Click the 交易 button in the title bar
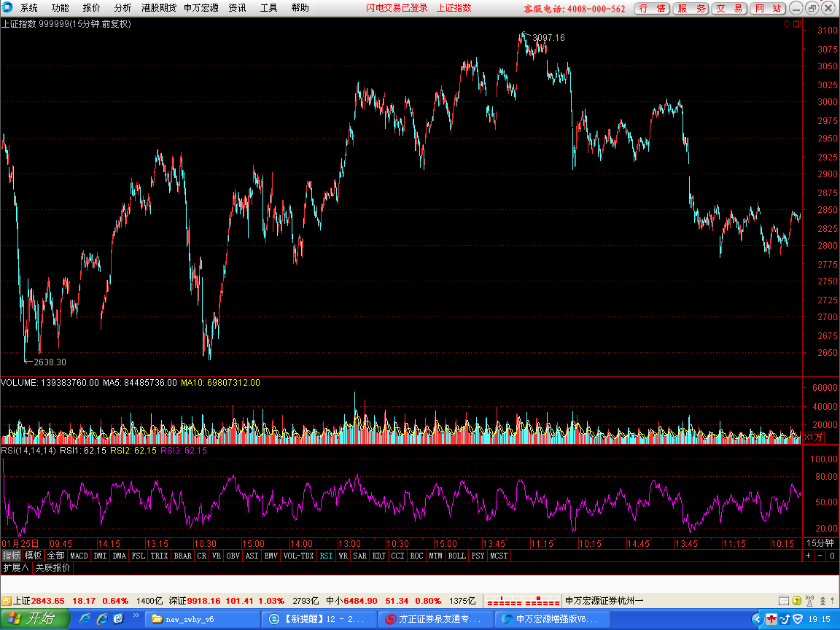This screenshot has width=840, height=630. click(730, 9)
